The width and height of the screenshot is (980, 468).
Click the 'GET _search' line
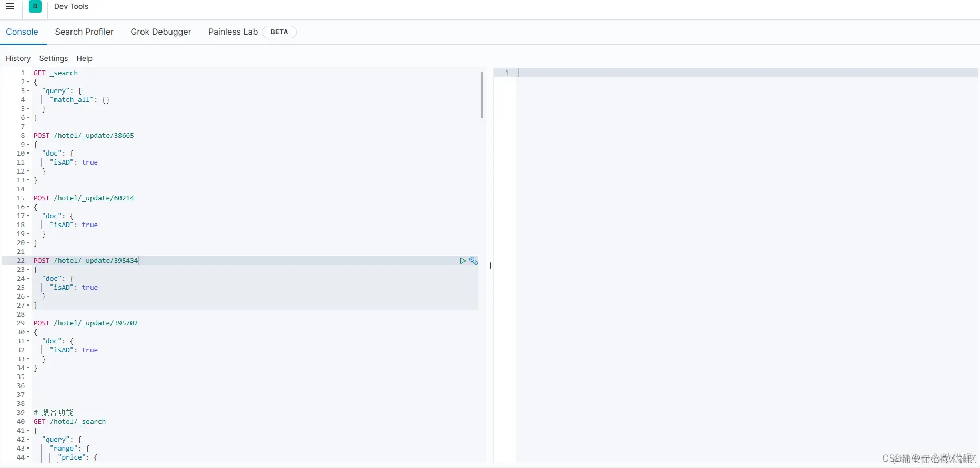(56, 73)
